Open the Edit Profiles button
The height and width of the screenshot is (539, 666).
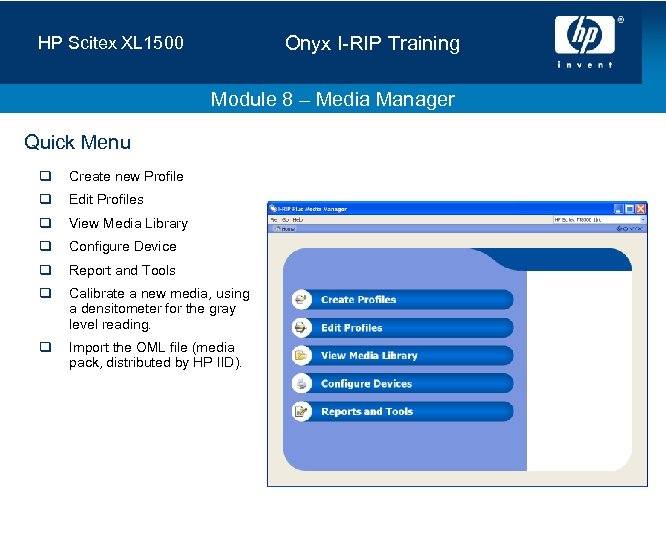point(403,328)
